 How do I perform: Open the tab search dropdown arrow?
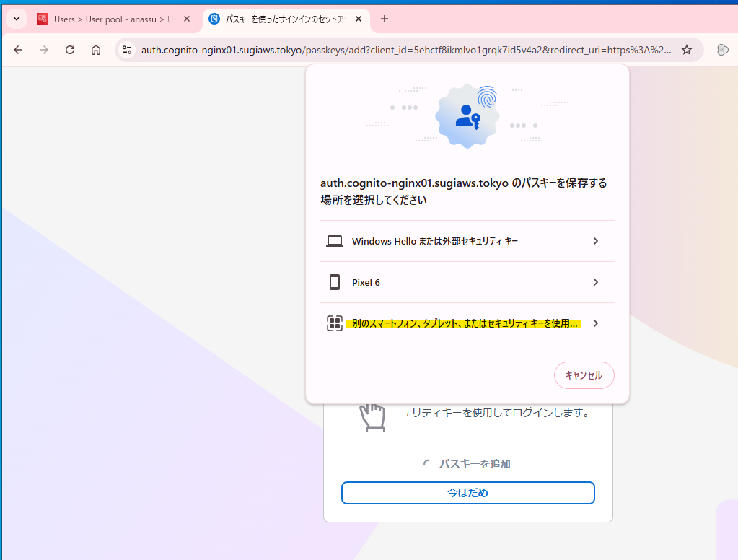tap(17, 19)
